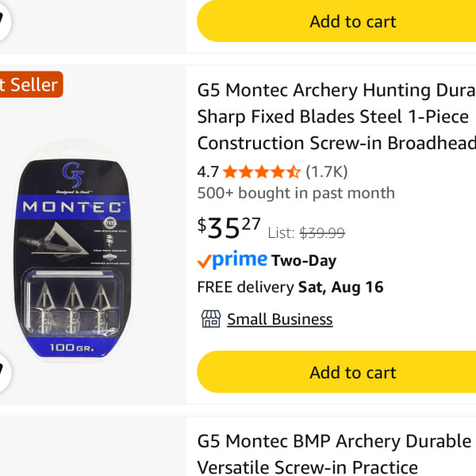Click the partial round icon near top Add to cart
The width and height of the screenshot is (476, 476).
point(4,21)
